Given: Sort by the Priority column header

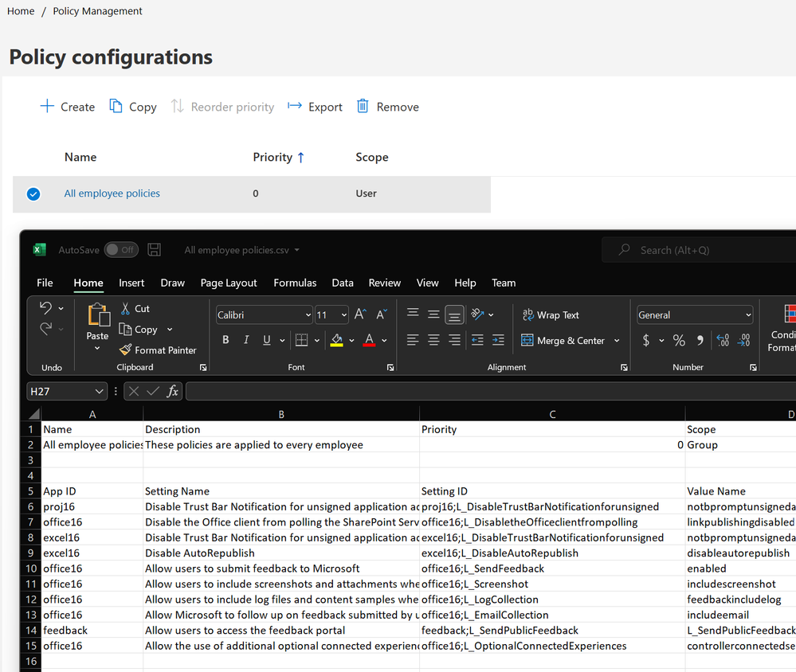Looking at the screenshot, I should point(278,157).
